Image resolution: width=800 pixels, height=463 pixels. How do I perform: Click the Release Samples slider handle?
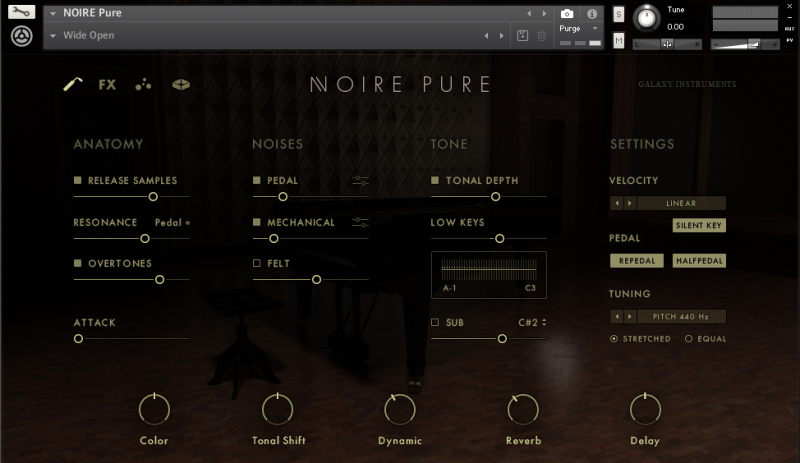(153, 197)
